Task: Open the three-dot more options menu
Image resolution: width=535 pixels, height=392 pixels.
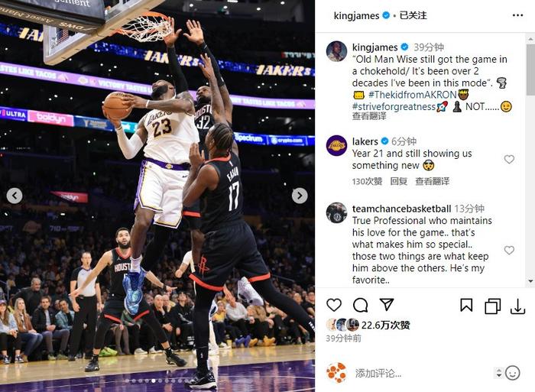Action: 517,15
